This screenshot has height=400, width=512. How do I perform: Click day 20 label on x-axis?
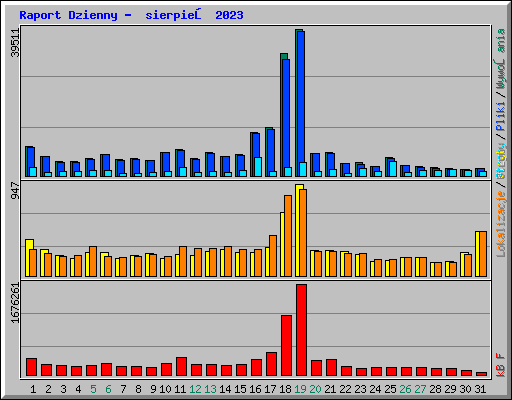coord(315,389)
